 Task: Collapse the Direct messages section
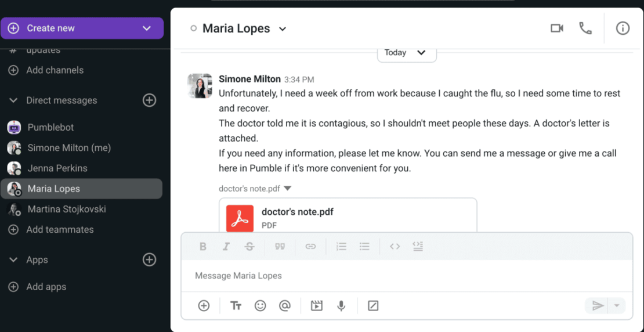click(x=13, y=100)
